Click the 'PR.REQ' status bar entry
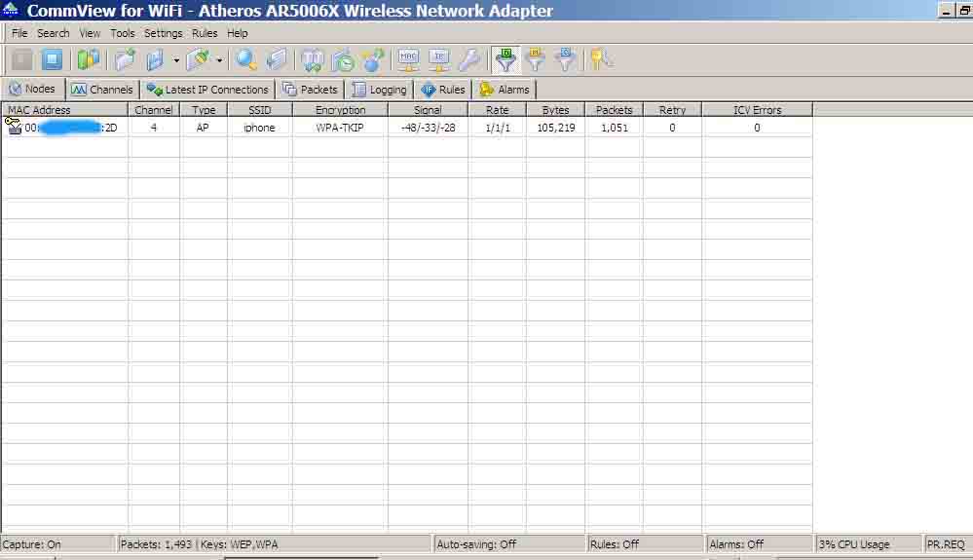This screenshot has width=973, height=560. [947, 544]
